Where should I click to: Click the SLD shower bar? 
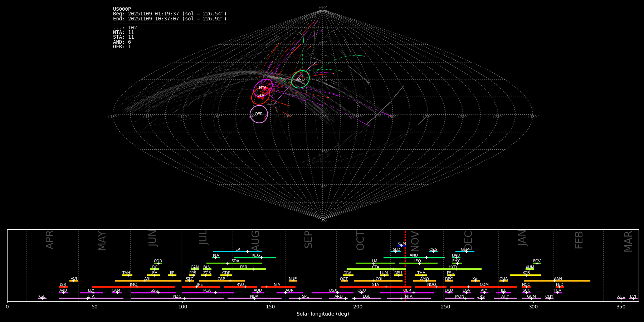(395, 252)
